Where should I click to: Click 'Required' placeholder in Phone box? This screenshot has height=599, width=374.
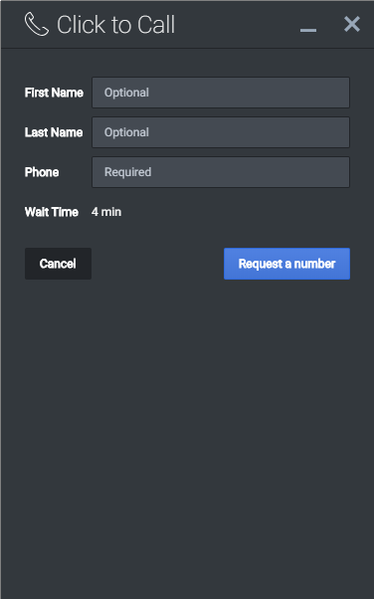tap(128, 172)
